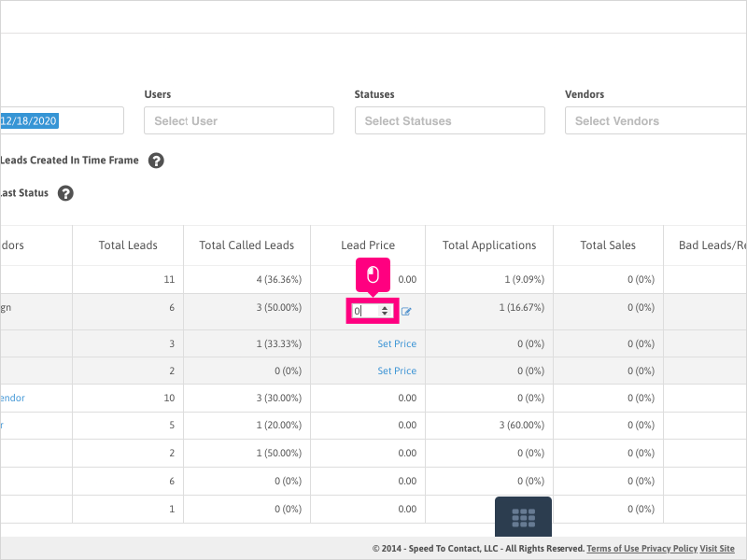This screenshot has height=560, width=747.
Task: Open the Select Statuses dropdown
Action: tap(450, 120)
